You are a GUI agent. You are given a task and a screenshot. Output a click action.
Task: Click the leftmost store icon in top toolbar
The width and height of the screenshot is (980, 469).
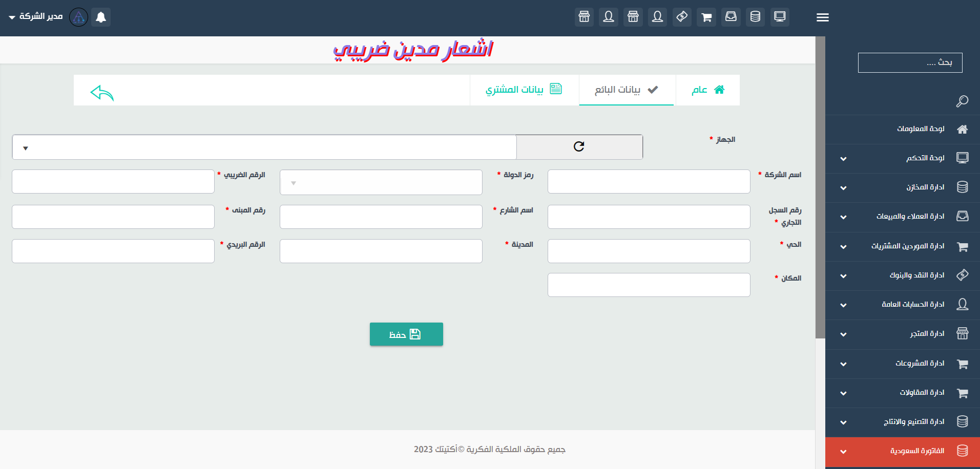tap(584, 17)
